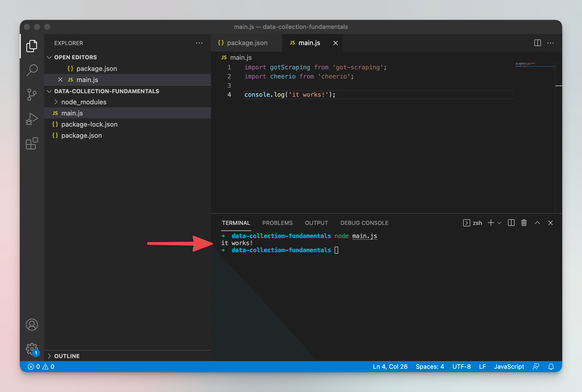The width and height of the screenshot is (582, 392).
Task: Open the Extensions view
Action: tap(32, 143)
